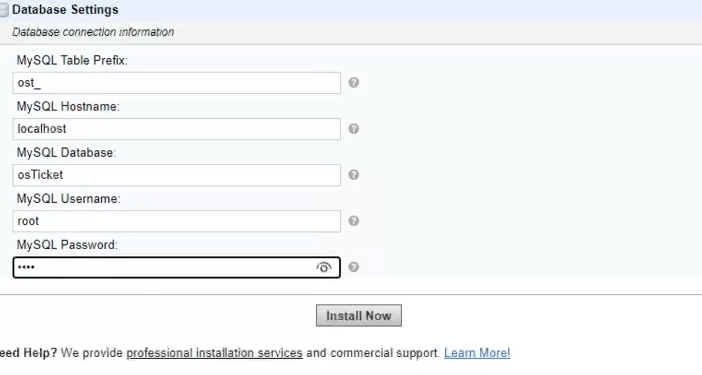Click the MySQL Hostname label text
Viewport: 702px width, 375px height.
[68, 107]
